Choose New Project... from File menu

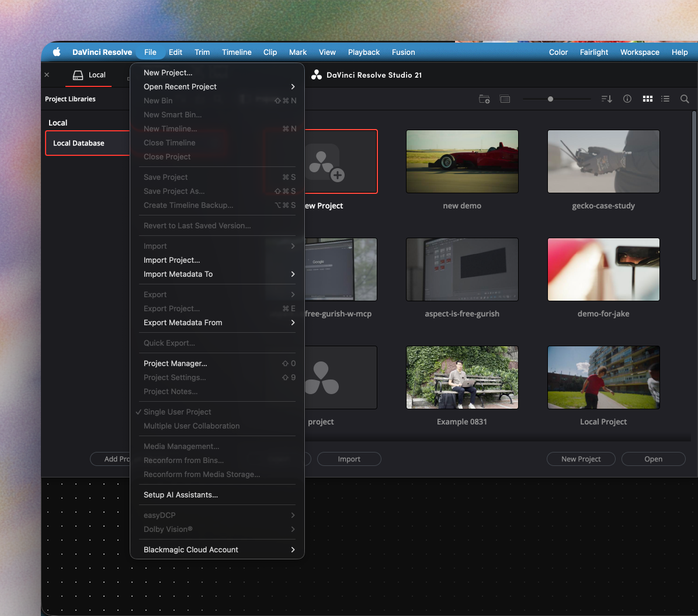tap(217, 72)
